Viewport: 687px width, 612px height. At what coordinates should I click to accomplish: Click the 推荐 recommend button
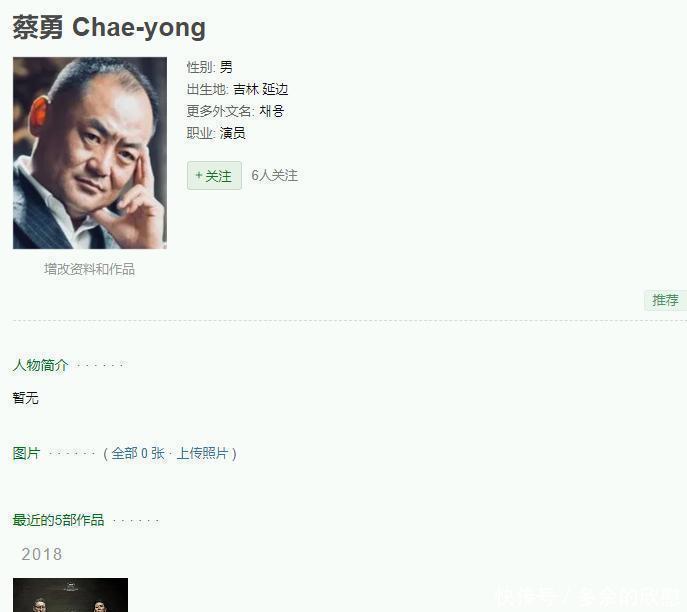tap(665, 301)
